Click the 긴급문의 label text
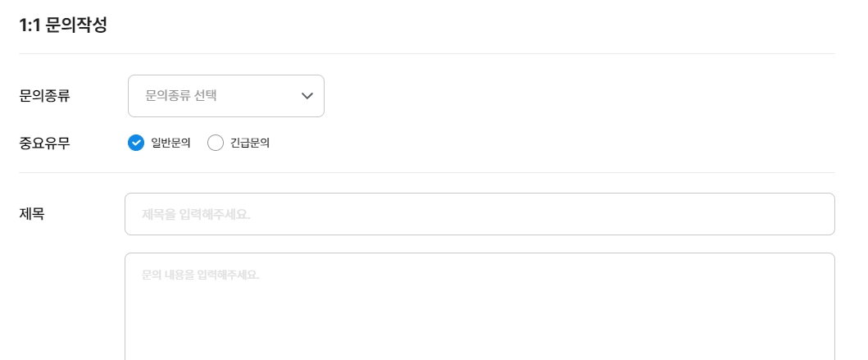Viewport: 868px width, 360px height. click(x=250, y=143)
